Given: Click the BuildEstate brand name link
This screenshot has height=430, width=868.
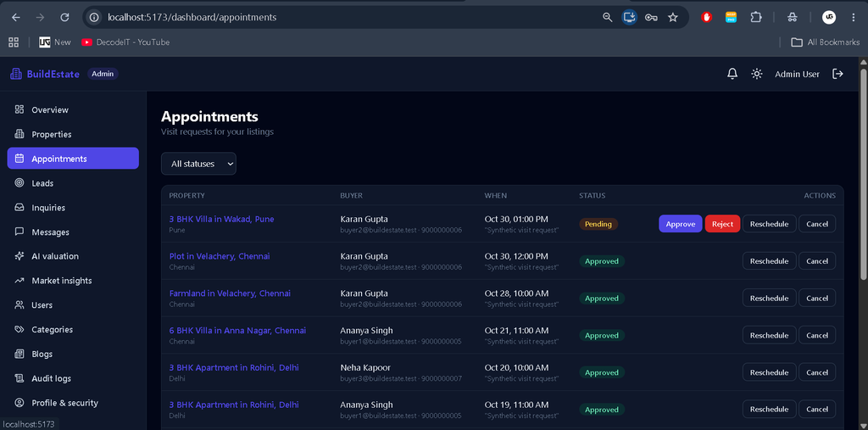Looking at the screenshot, I should point(53,74).
